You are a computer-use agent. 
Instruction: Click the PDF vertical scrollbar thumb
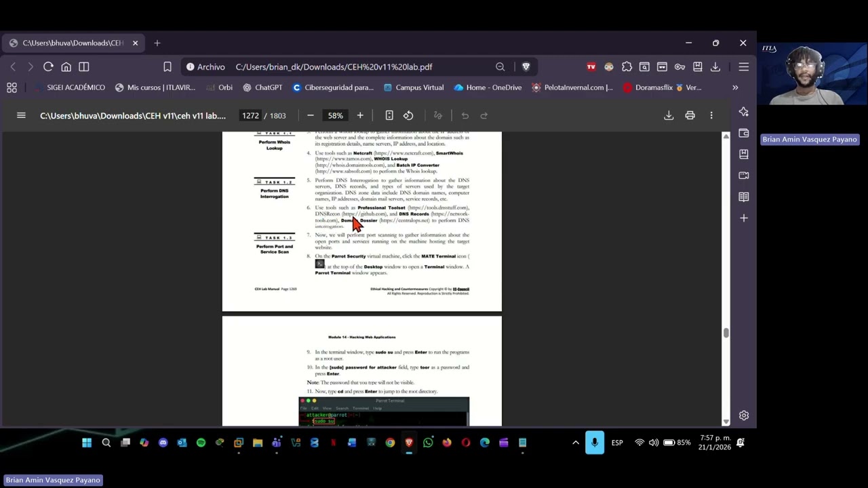pyautogui.click(x=726, y=332)
